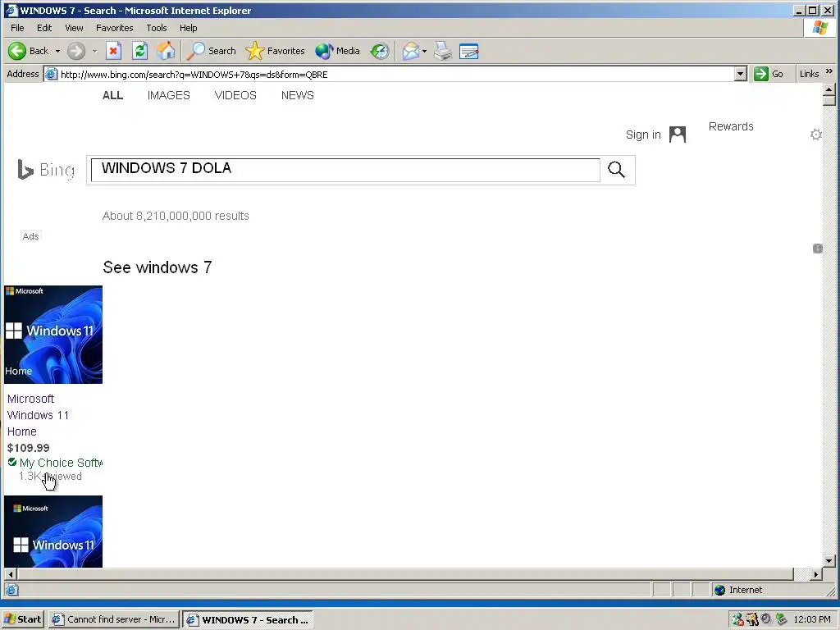This screenshot has width=840, height=630.
Task: Print the page with printer icon
Action: 443,51
